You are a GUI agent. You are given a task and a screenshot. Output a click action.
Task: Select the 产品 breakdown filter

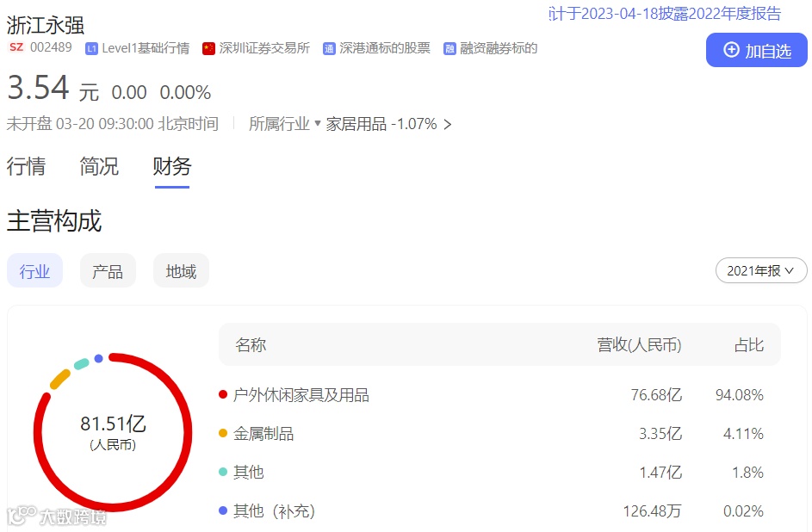click(108, 270)
